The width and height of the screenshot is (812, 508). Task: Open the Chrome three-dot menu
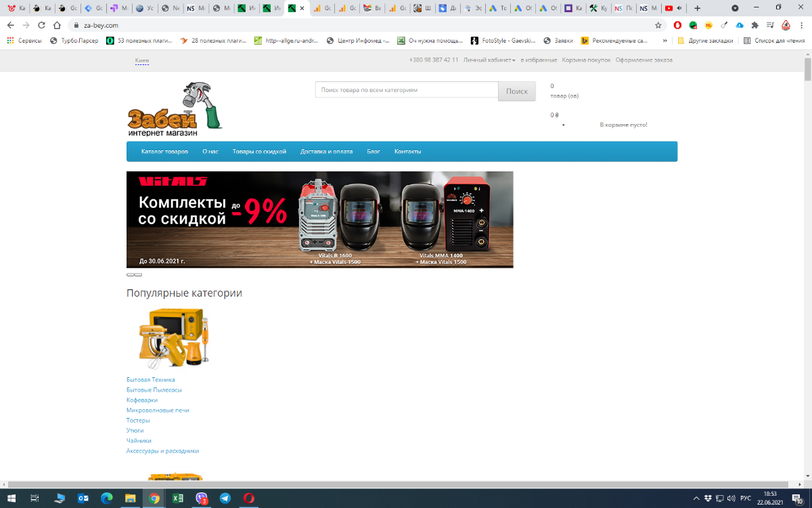[802, 25]
